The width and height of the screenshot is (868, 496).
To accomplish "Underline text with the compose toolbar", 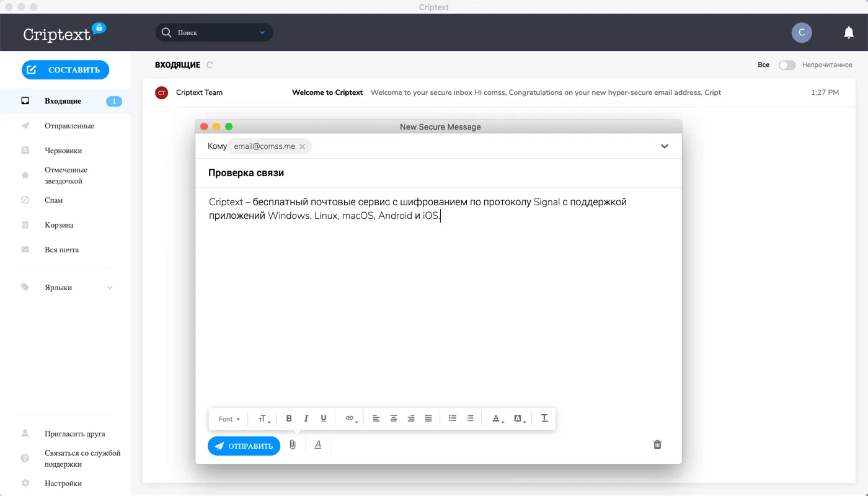I will (324, 418).
